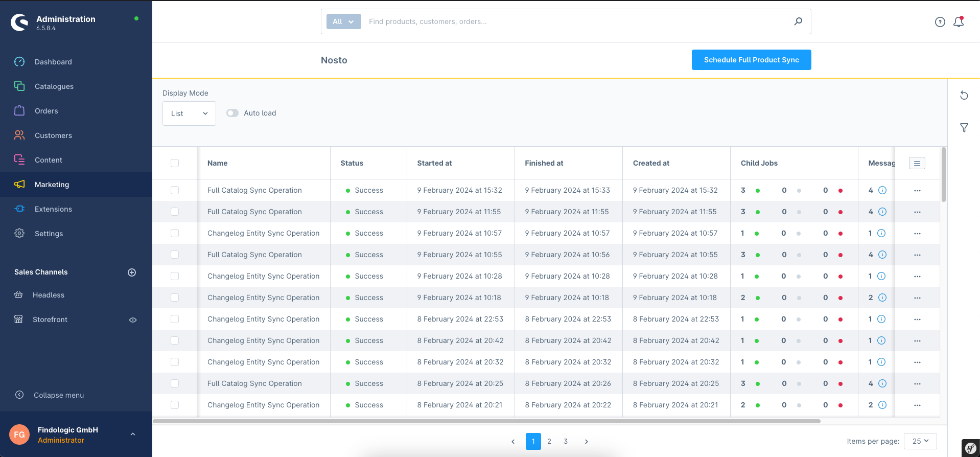Open the filter funnel icon

coord(964,128)
